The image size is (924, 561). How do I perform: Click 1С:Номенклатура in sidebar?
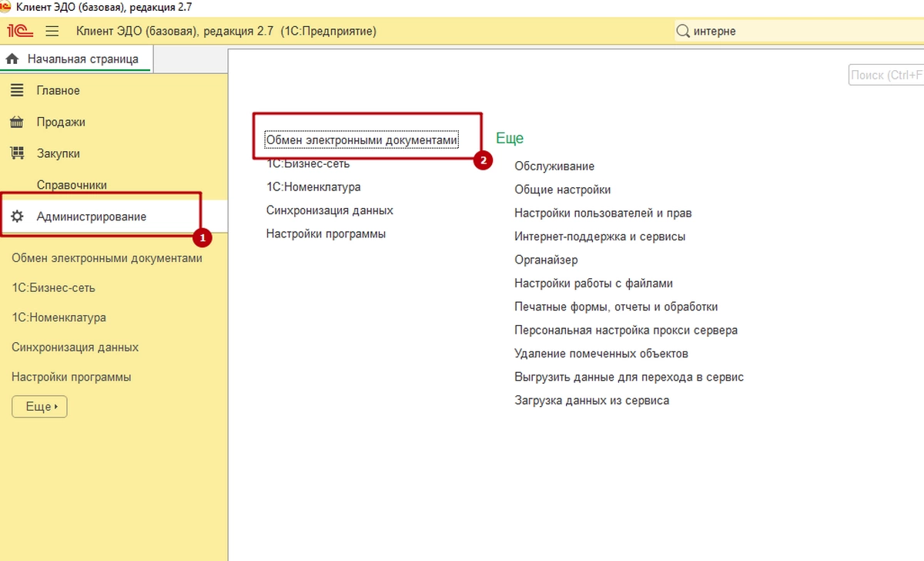point(59,317)
